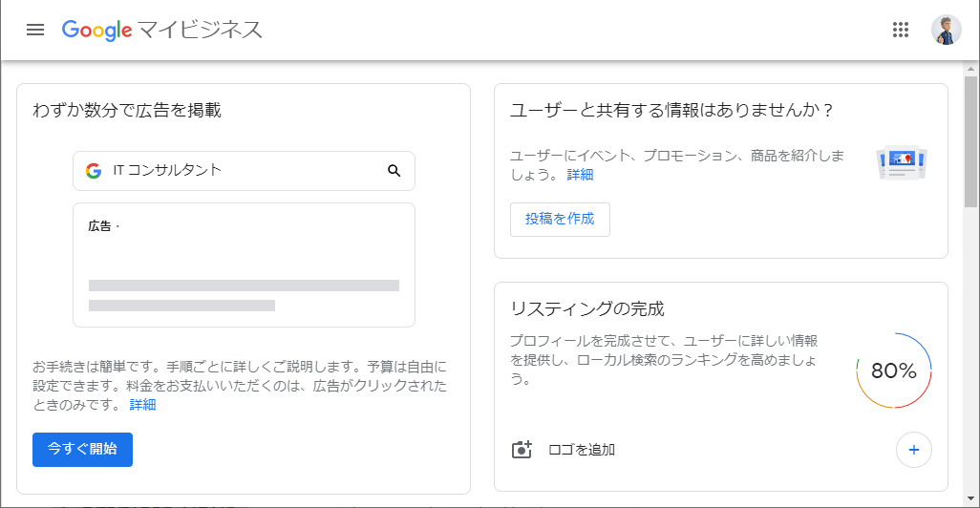This screenshot has height=508, width=980.
Task: Click the plus button to add logo
Action: coord(914,450)
